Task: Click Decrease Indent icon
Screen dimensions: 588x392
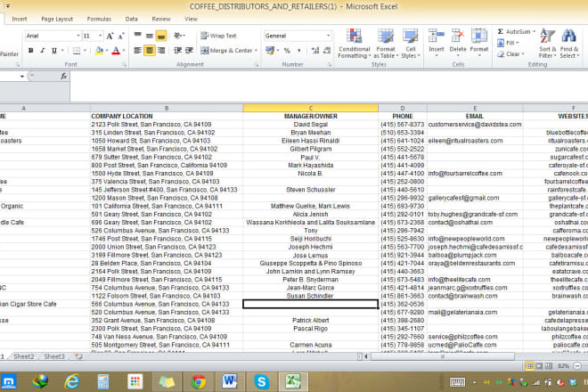Action: [x=177, y=50]
